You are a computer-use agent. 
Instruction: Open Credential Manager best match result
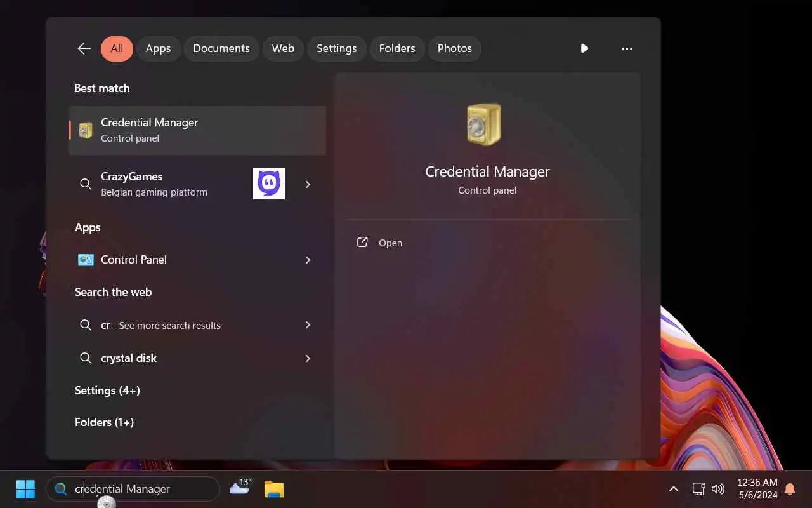197,130
